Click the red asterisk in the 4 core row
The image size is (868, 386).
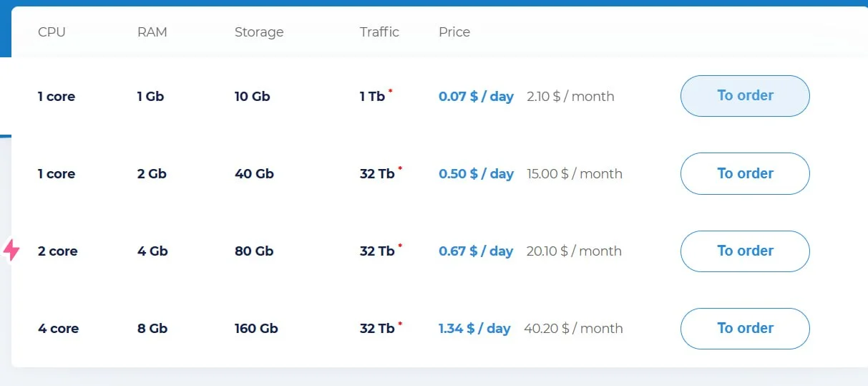click(x=400, y=324)
